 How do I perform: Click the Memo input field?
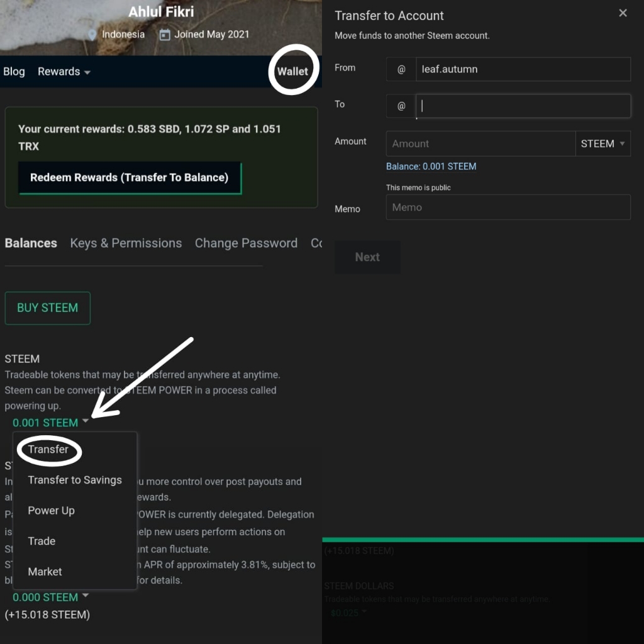508,208
